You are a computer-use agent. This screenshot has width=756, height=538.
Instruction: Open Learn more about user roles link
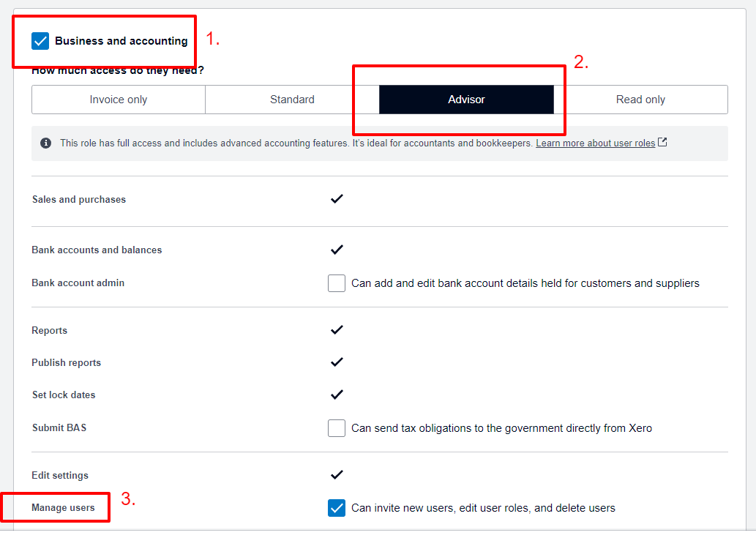coord(596,143)
